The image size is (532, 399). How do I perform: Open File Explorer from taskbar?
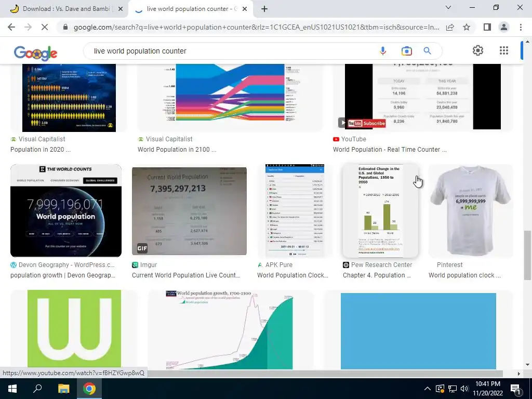[x=63, y=389]
